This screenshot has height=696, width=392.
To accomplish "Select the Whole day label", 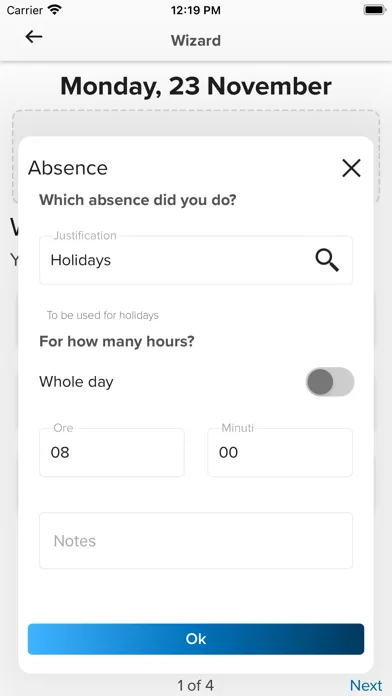I will [76, 382].
